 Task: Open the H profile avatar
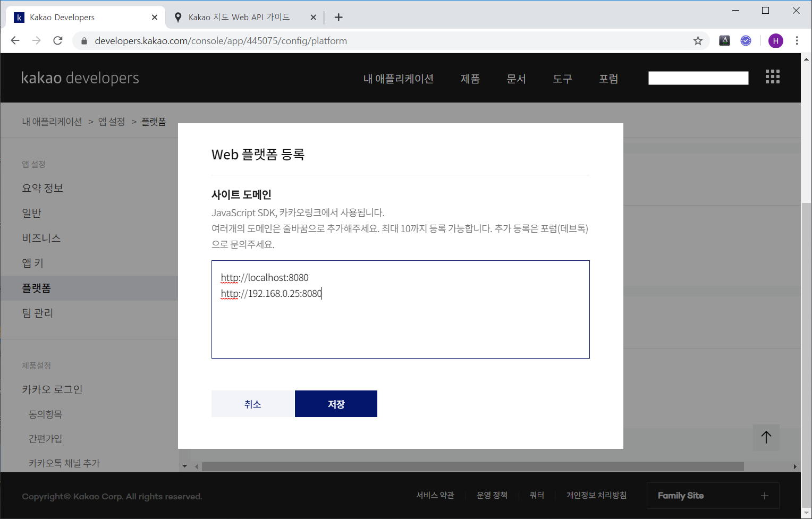[x=776, y=41]
